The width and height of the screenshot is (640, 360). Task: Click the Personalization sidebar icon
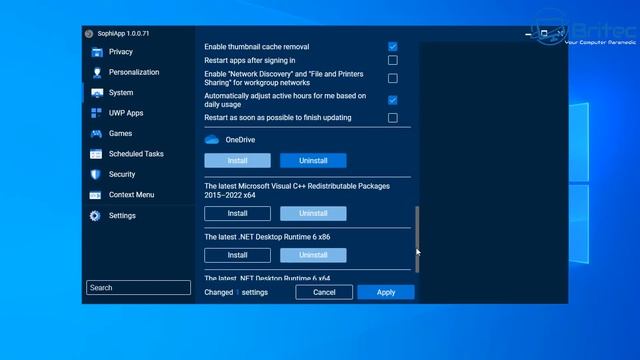97,72
